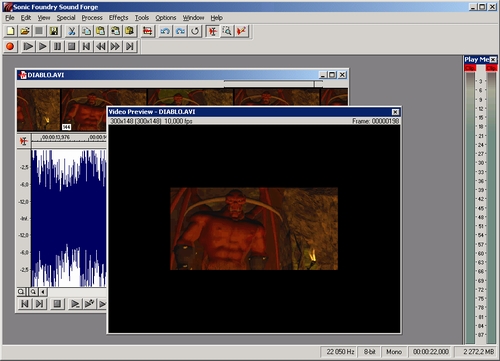Select the Magnify tool

click(x=227, y=31)
